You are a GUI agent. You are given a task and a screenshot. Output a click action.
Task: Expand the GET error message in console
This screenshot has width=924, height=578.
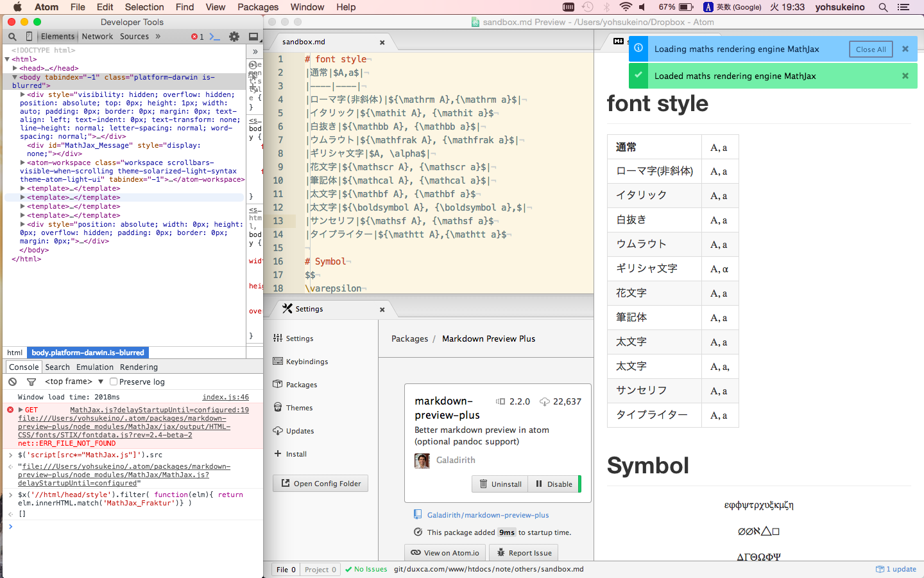coord(21,410)
